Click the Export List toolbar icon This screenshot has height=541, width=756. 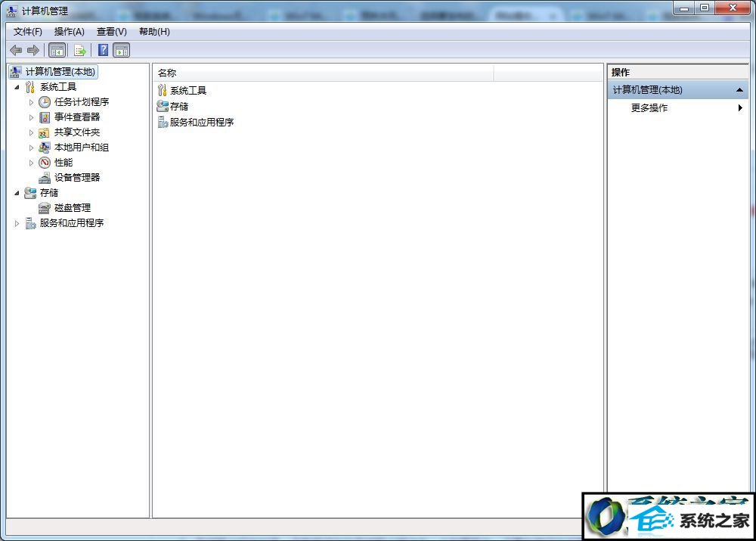(80, 50)
